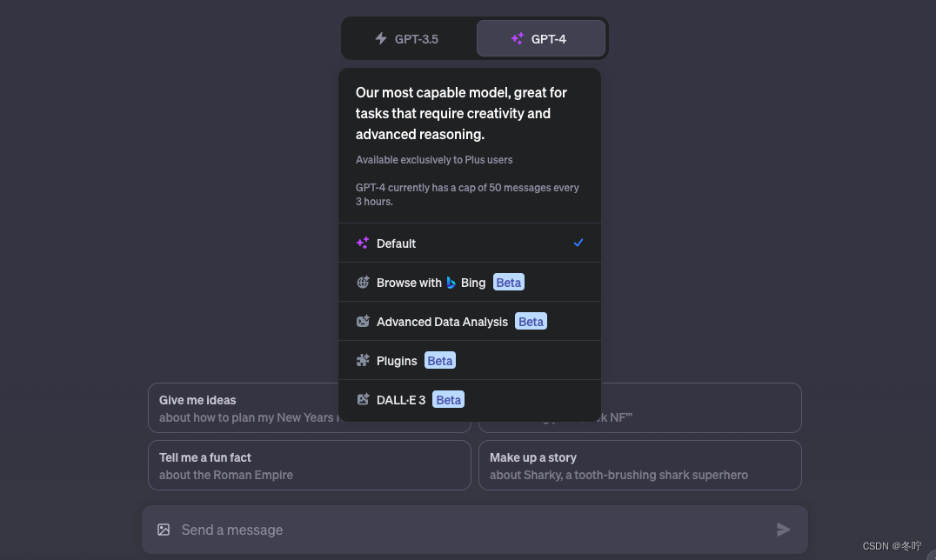Click the image upload icon in message box
This screenshot has width=936, height=560.
coord(164,530)
